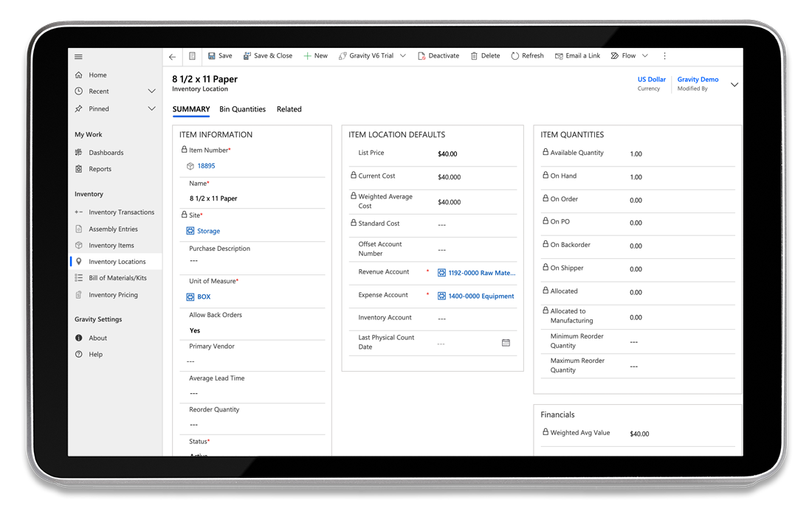
Task: Click the Bill of Materials list icon
Action: click(79, 278)
